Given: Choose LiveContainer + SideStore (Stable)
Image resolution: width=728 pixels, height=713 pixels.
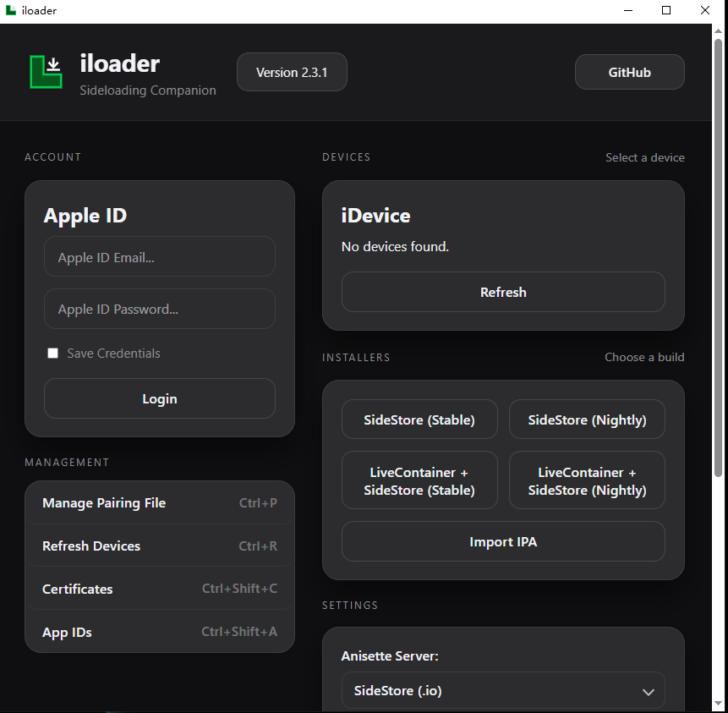Looking at the screenshot, I should (419, 480).
